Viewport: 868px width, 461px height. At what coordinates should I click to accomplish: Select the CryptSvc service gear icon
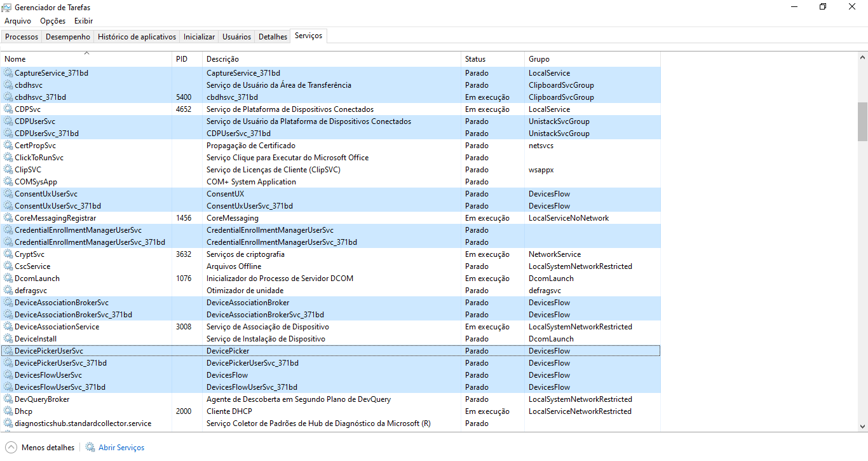[8, 254]
